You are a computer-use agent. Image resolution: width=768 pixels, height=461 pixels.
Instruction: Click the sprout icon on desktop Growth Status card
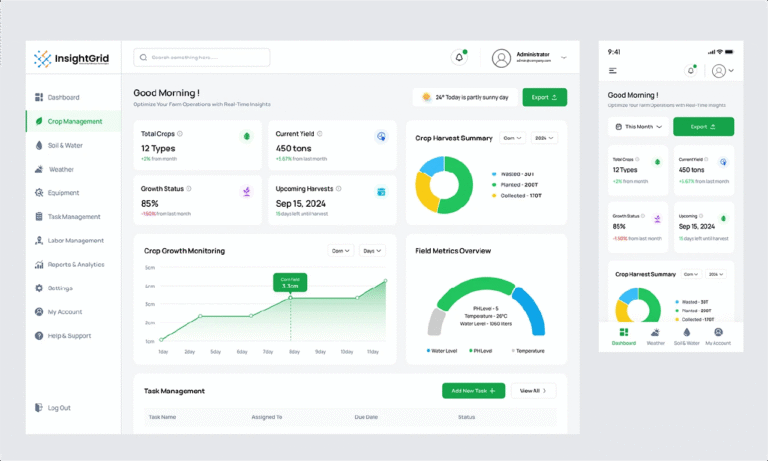(x=246, y=191)
